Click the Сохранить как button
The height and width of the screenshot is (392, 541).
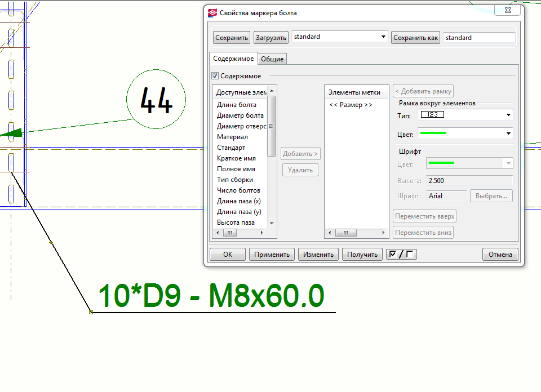pos(415,38)
